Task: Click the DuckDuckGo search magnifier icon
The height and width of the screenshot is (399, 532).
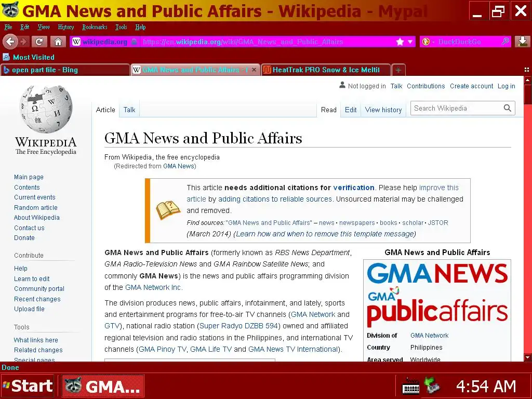Action: [505, 42]
